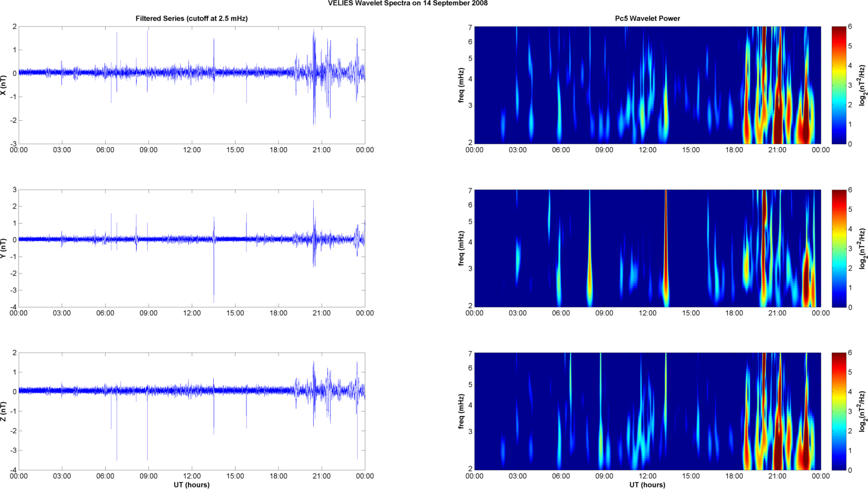This screenshot has width=868, height=489.
Task: Click the "Z (nT)" axis label
Action: point(4,411)
